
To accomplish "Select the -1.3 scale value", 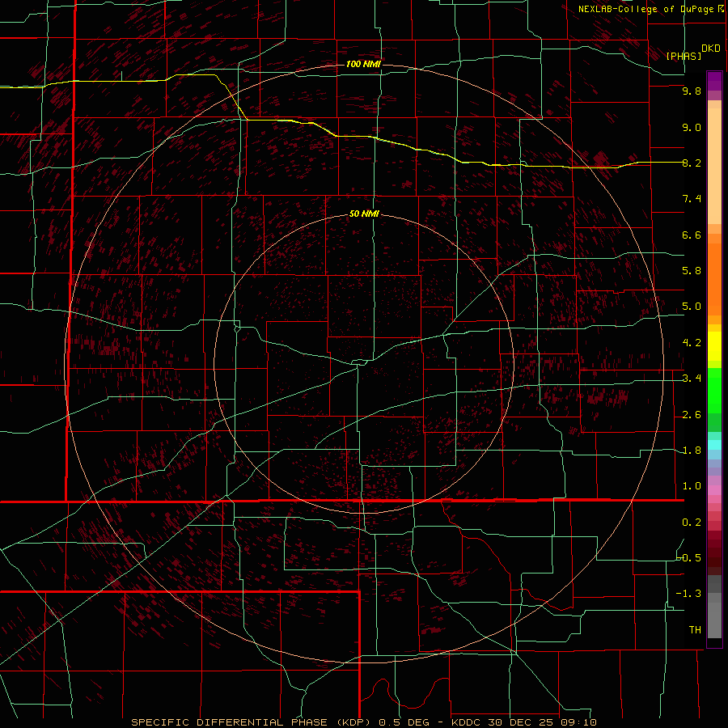I will 689,594.
